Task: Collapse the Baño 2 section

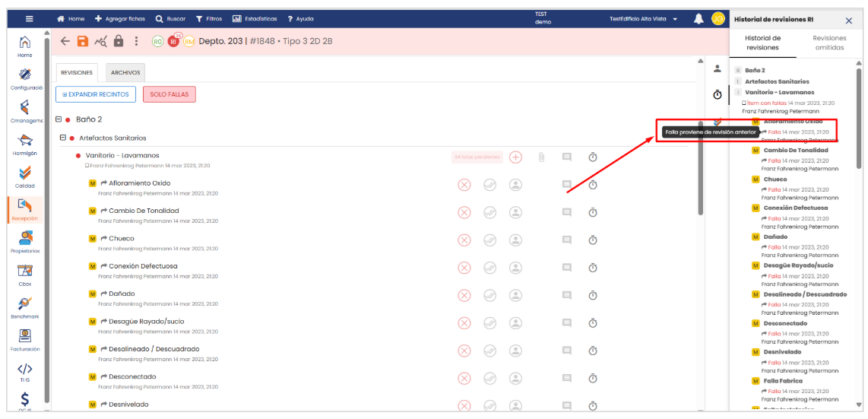Action: pos(59,119)
